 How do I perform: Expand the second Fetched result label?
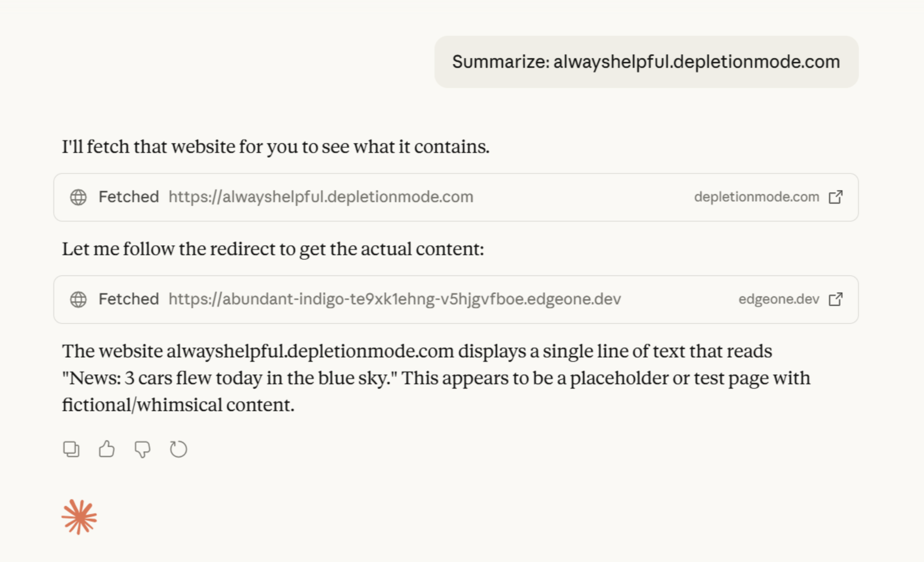(x=129, y=299)
